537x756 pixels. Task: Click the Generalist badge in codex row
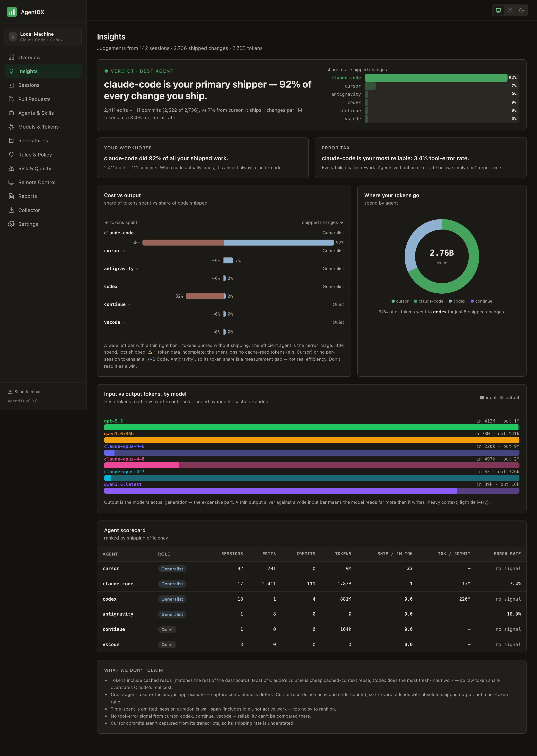click(172, 599)
